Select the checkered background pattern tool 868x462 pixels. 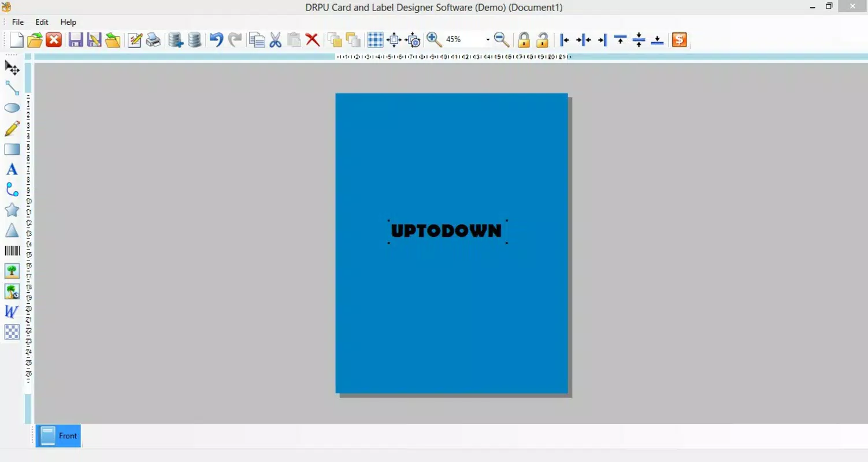coord(12,332)
